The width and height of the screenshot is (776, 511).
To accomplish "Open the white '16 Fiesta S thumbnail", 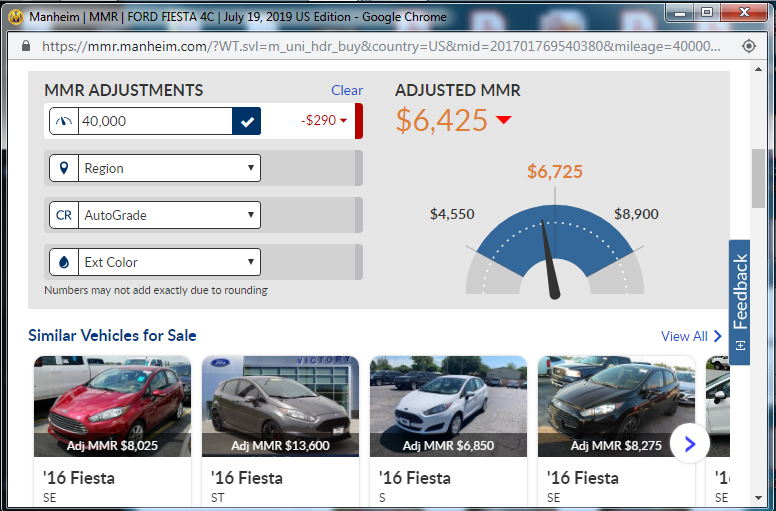I will [x=448, y=406].
